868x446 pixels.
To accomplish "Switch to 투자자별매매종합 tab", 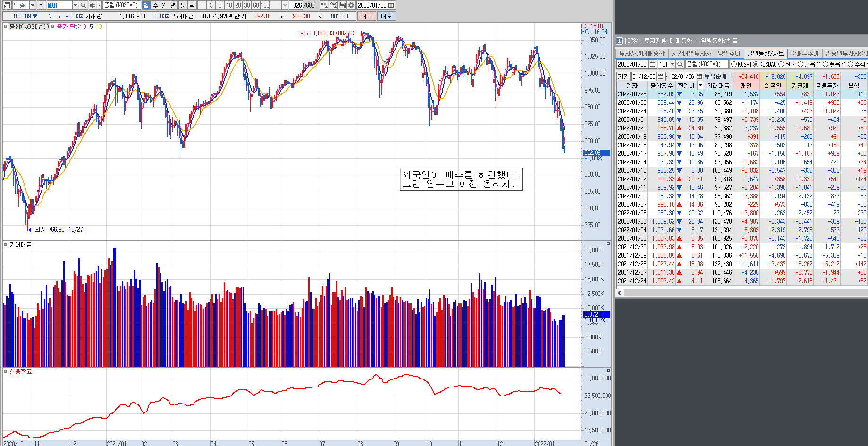I will pyautogui.click(x=641, y=54).
